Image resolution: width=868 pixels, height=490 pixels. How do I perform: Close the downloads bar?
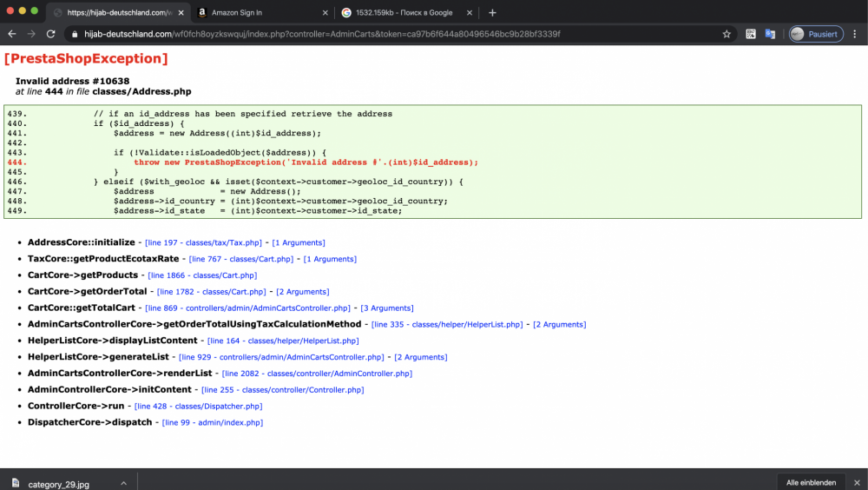[x=855, y=483]
